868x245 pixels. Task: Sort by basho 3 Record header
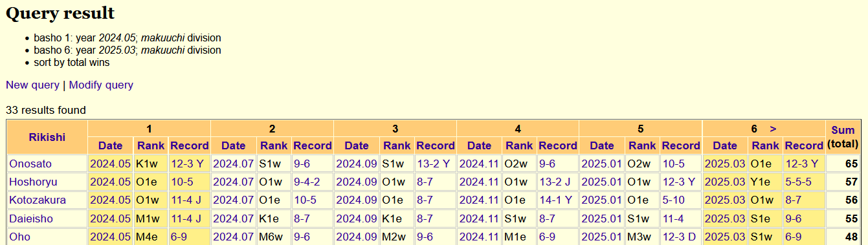tap(435, 145)
